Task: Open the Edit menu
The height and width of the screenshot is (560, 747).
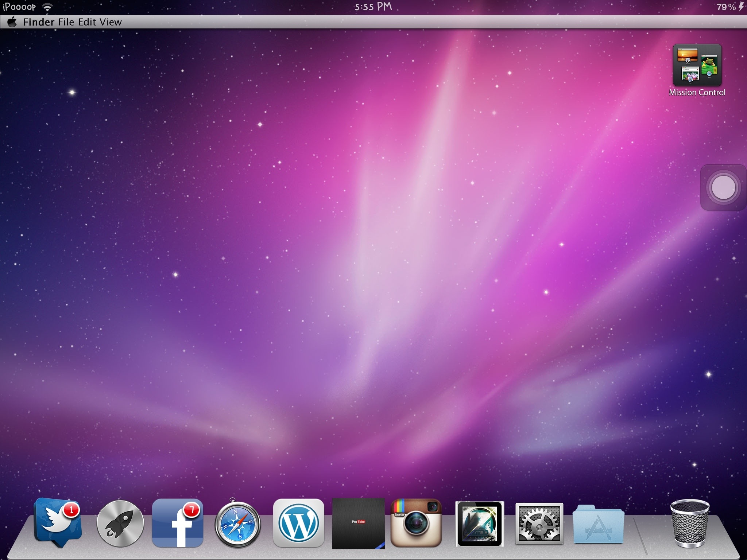Action: [x=87, y=22]
